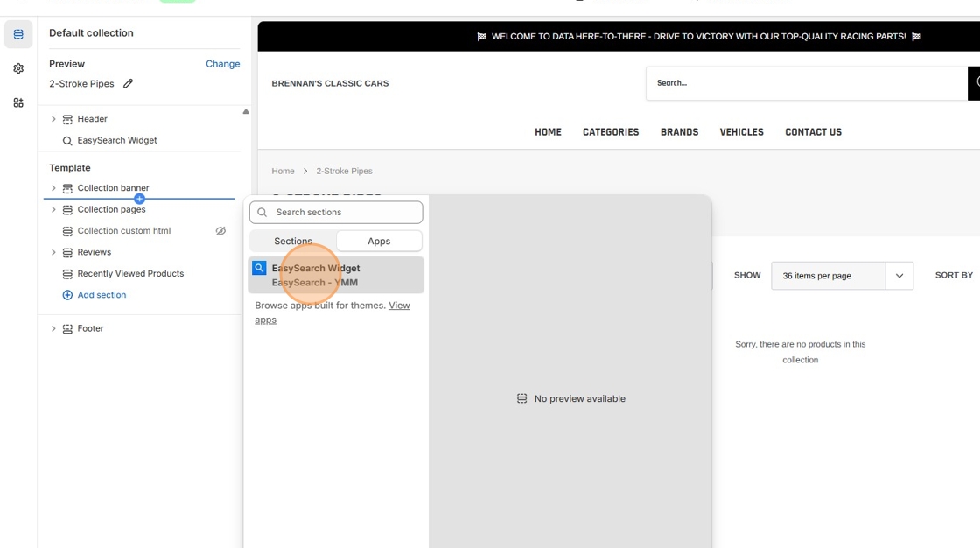Switch to the Apps tab

click(379, 241)
